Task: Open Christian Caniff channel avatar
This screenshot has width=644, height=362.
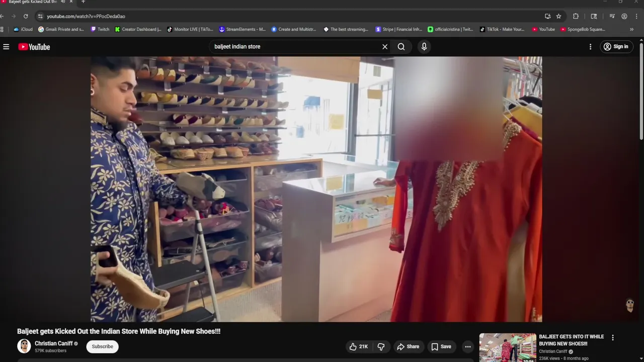Action: [x=24, y=346]
